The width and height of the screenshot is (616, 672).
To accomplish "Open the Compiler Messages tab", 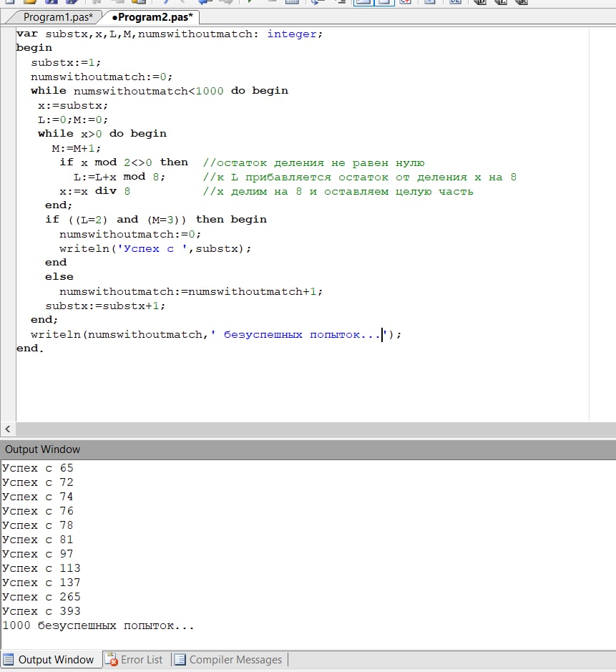I will tap(229, 659).
